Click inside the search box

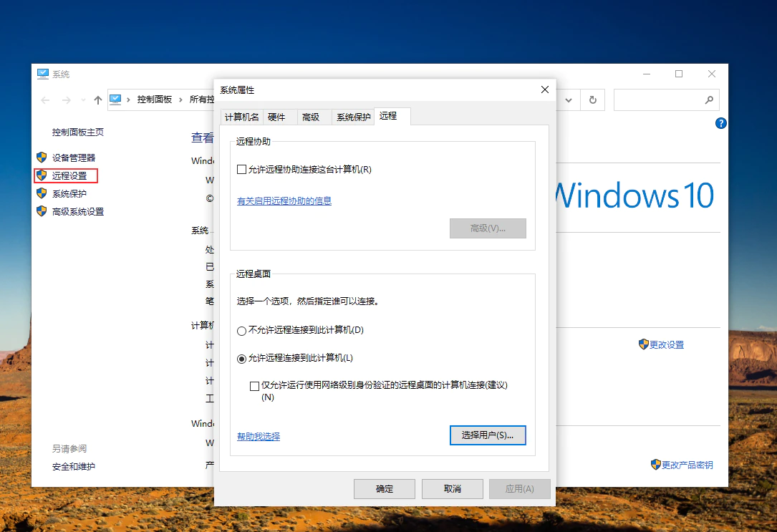click(x=659, y=100)
